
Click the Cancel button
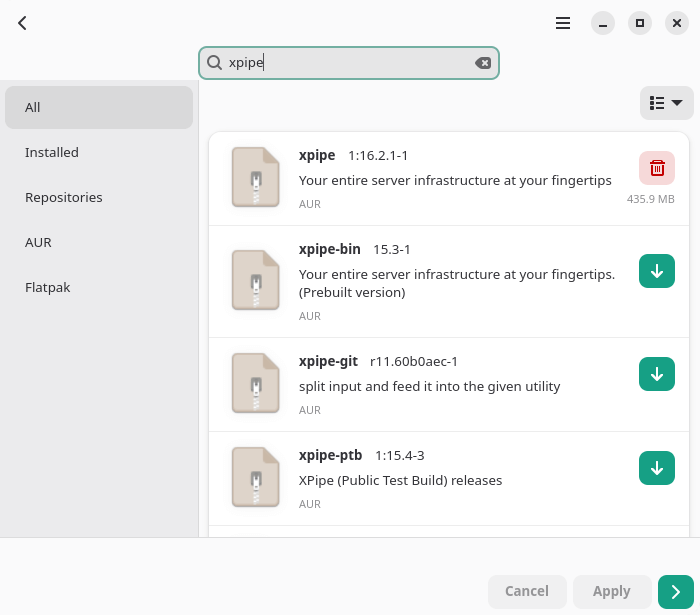(527, 591)
